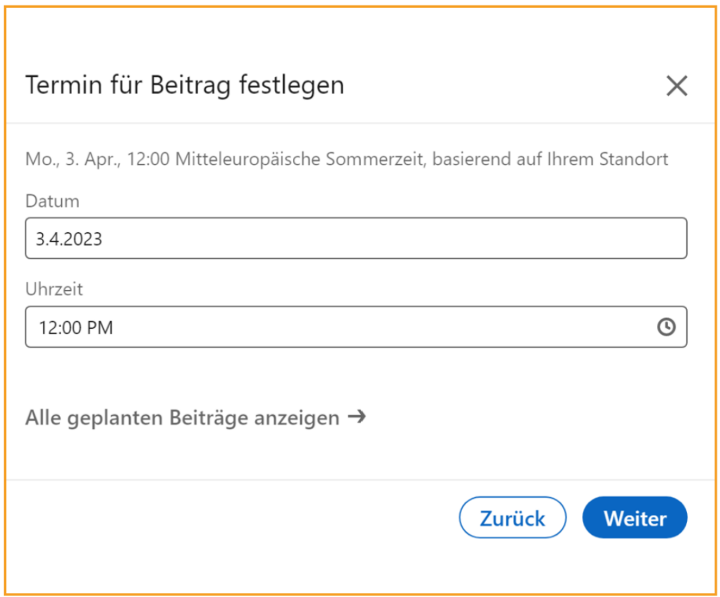Return to the post editor via outlined Zurück
This screenshot has width=720, height=597.
(512, 518)
